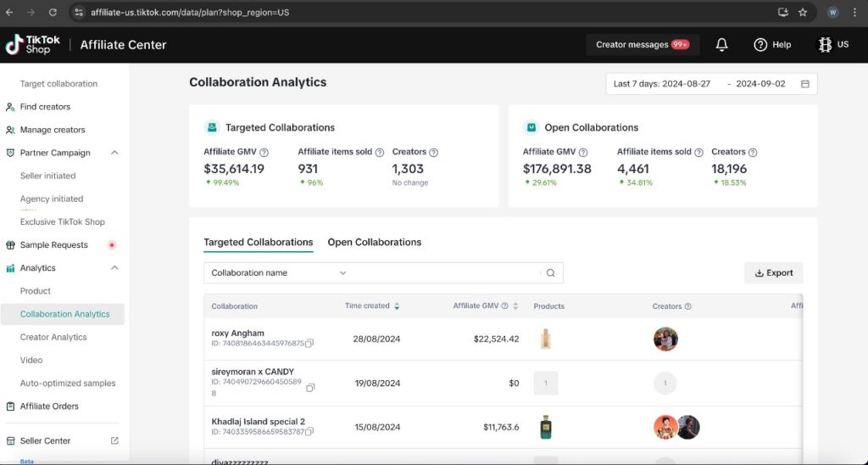
Task: Click the info icon in Creators column header
Action: pos(687,306)
